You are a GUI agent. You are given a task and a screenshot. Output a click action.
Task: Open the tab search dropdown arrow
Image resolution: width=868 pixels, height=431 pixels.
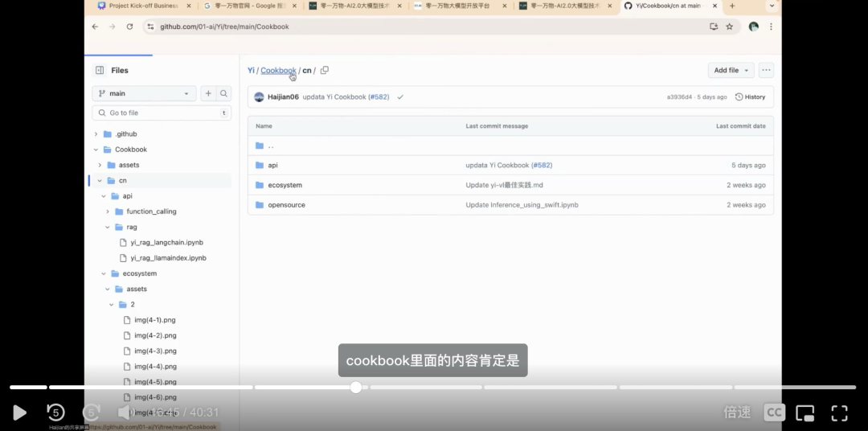(772, 6)
